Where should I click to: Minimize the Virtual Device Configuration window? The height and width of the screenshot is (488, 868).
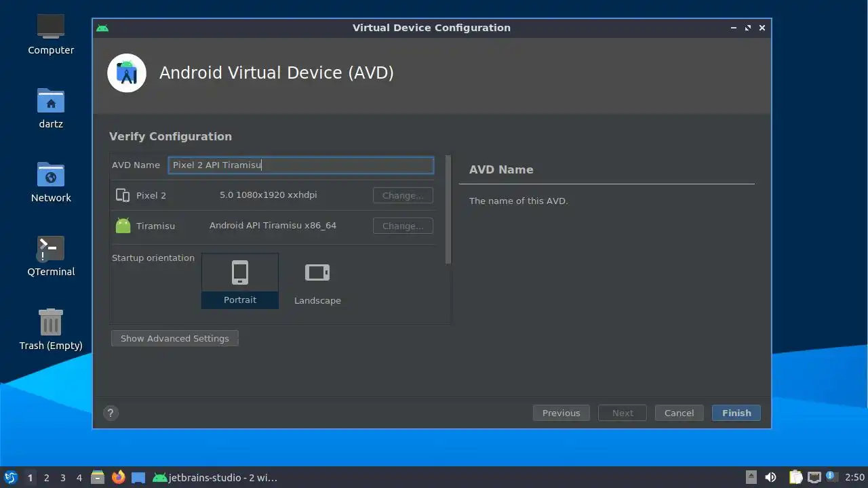pos(734,28)
